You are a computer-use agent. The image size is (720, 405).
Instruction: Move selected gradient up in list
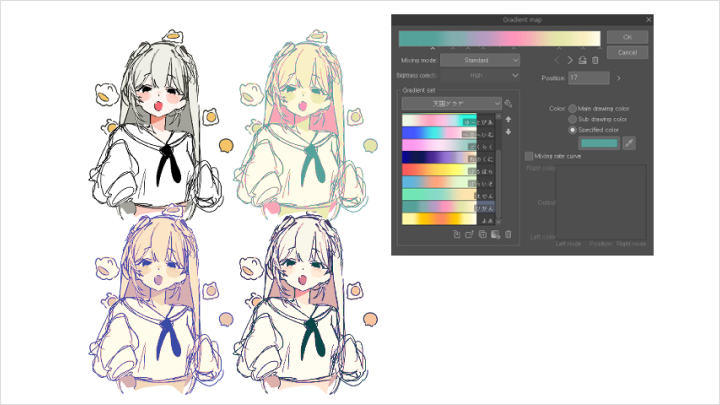pos(508,119)
